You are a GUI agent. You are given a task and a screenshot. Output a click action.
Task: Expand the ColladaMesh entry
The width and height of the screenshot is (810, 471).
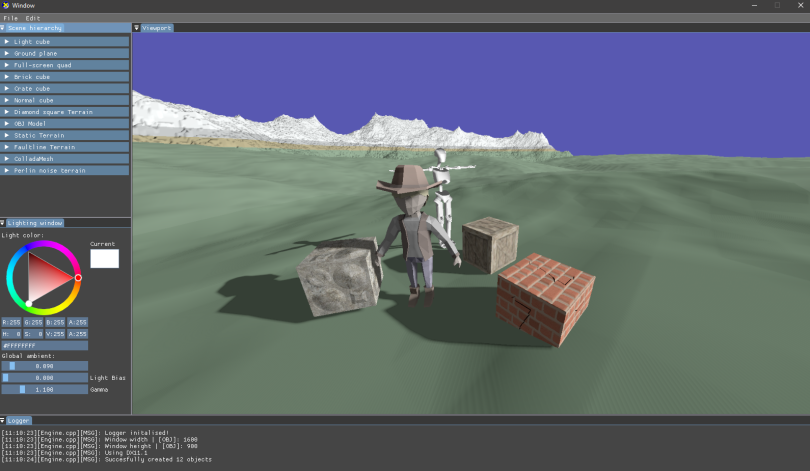point(7,158)
